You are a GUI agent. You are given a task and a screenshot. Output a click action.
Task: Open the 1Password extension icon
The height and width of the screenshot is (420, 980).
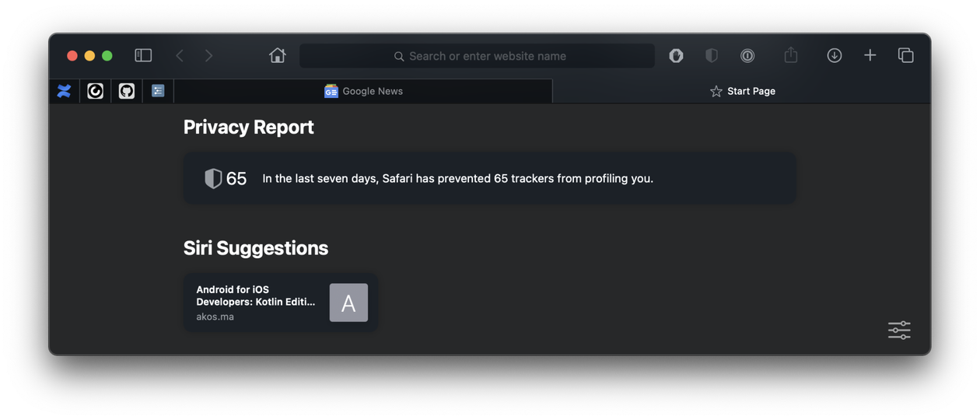point(747,55)
